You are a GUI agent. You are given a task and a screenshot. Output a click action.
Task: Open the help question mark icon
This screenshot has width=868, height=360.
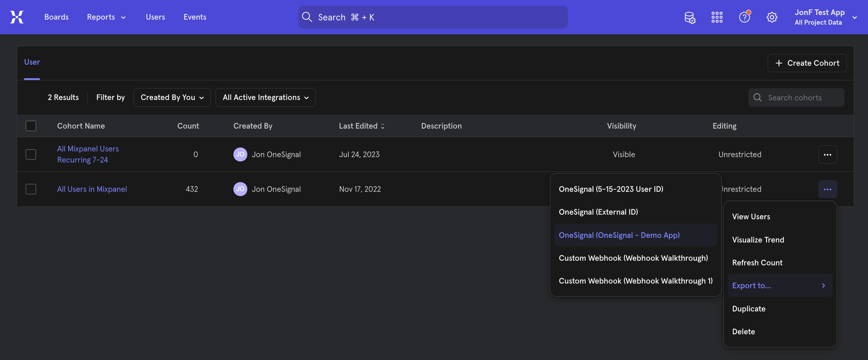click(745, 17)
